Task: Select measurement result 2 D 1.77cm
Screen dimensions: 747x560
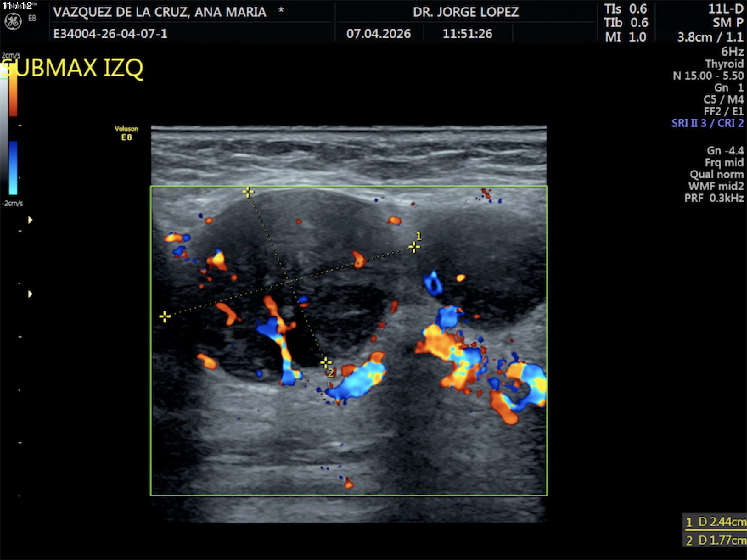Action: (716, 540)
